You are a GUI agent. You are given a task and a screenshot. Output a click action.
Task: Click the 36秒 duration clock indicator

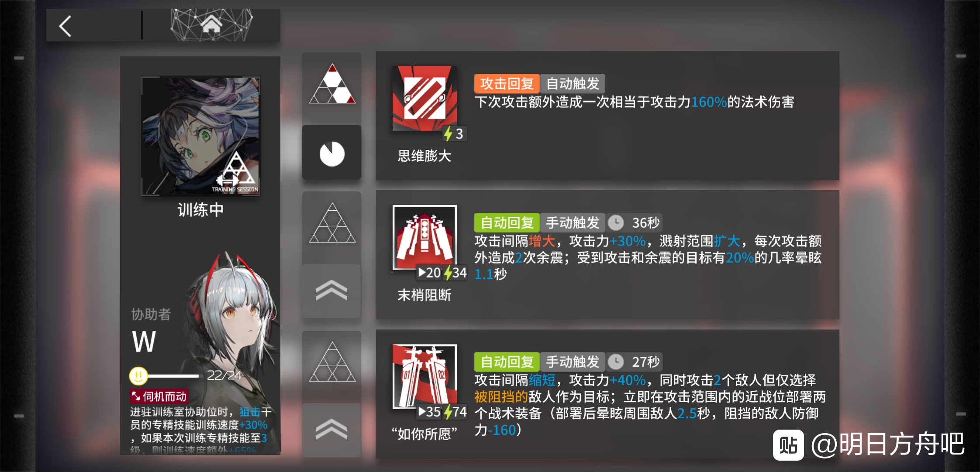tap(635, 223)
